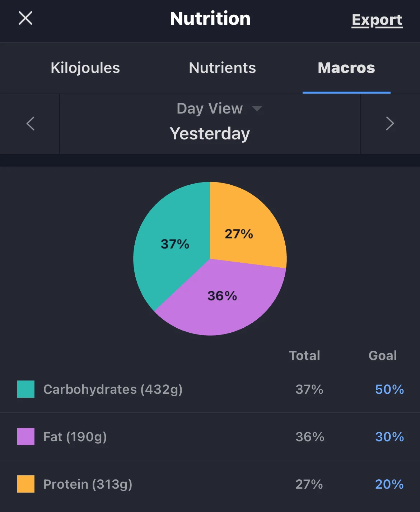Open the Fat (190g) row
The width and height of the screenshot is (420, 512).
tap(75, 437)
